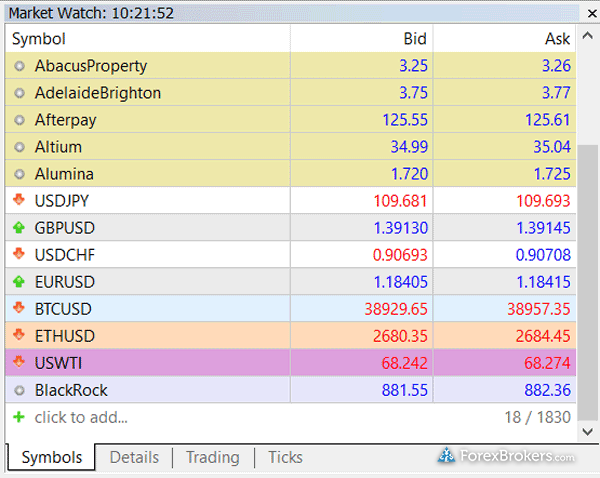
Task: Click the grey status icon beside Altium
Action: pyautogui.click(x=19, y=147)
